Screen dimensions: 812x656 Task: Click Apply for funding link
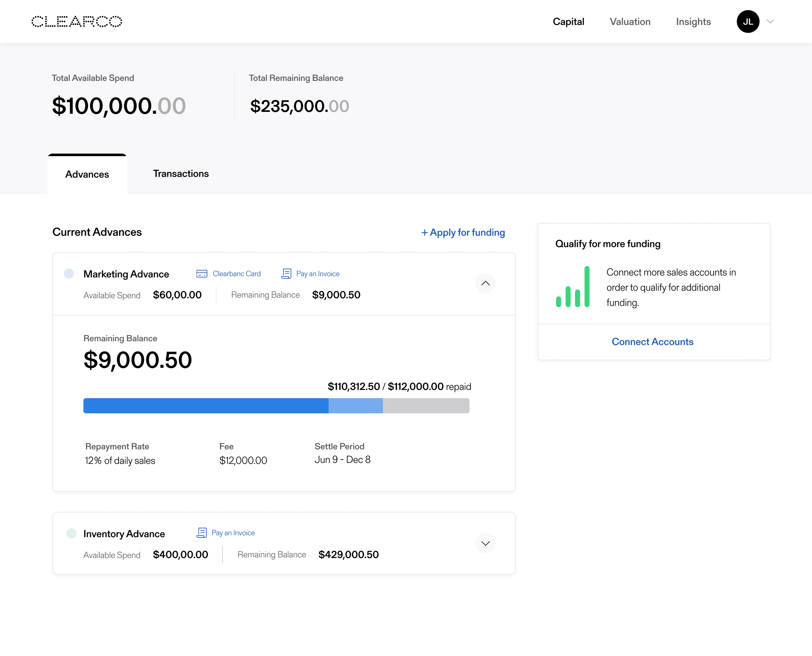(x=463, y=232)
